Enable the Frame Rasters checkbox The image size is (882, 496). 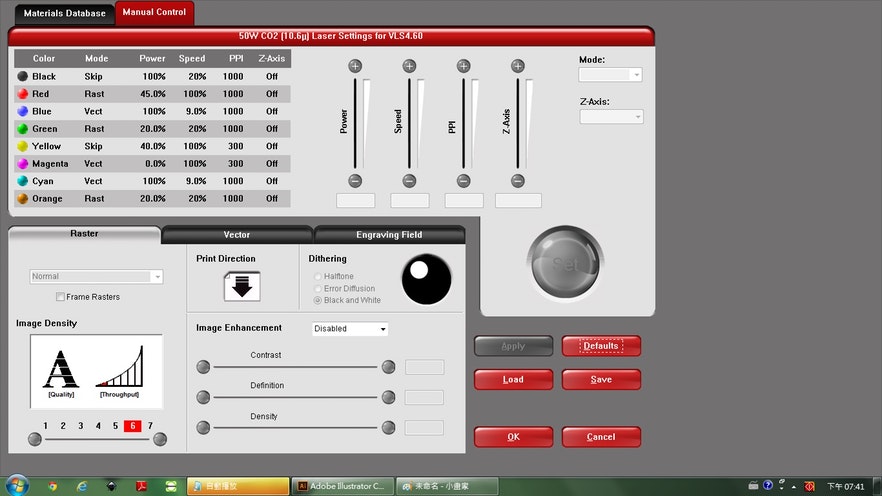click(x=61, y=297)
